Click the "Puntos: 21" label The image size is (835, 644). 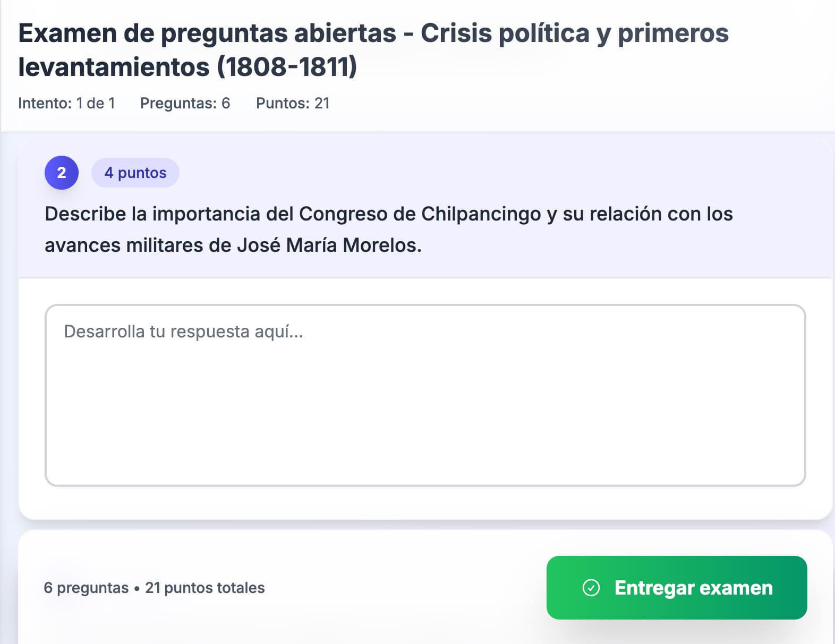pos(293,103)
